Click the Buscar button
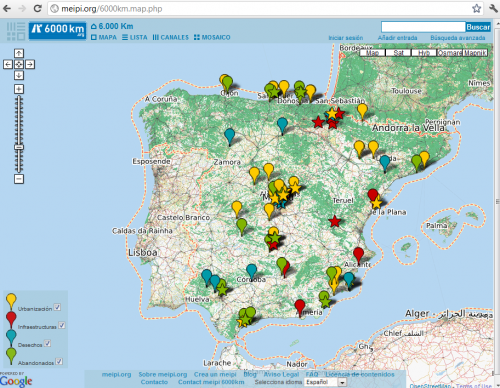Screen dimensions: 500x388 click(x=478, y=27)
